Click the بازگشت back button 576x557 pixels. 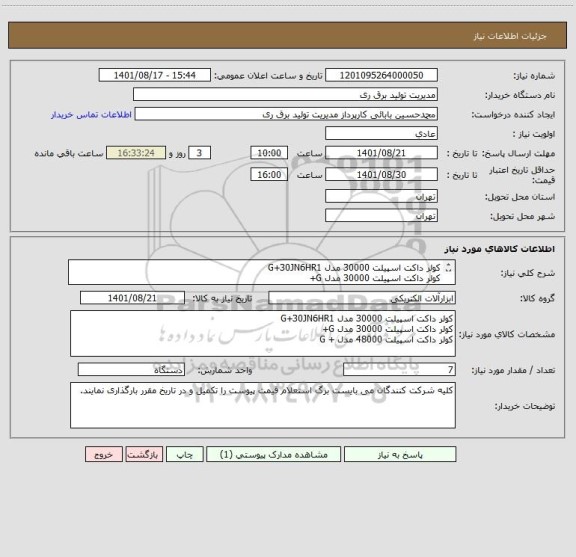point(144,454)
